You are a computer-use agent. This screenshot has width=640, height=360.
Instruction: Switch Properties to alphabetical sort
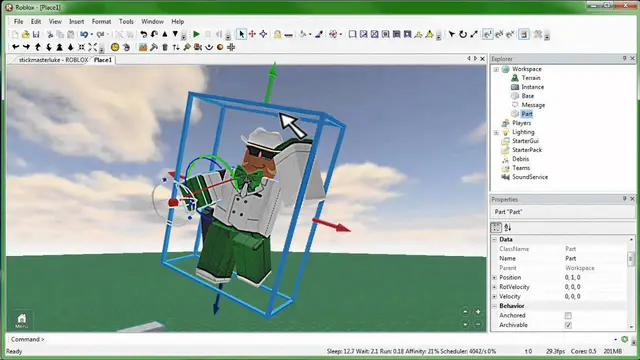(508, 227)
